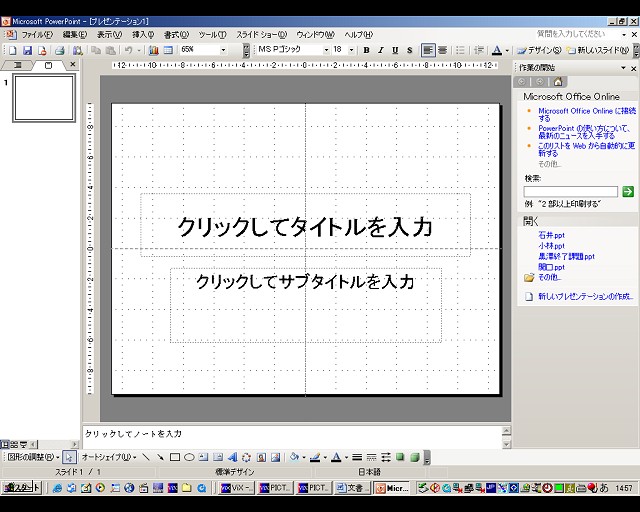This screenshot has width=640, height=512.
Task: Toggle Bold formatting
Action: coord(366,50)
